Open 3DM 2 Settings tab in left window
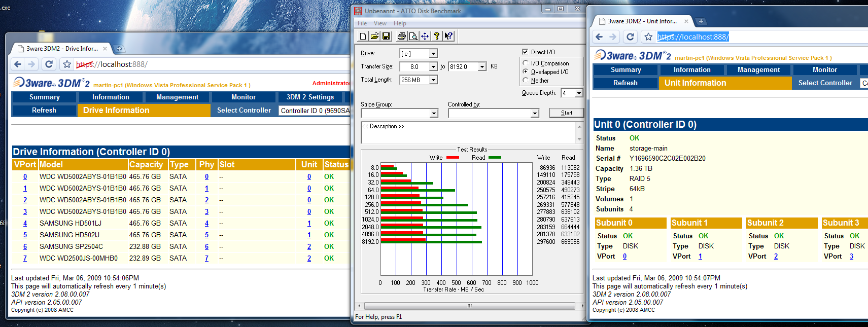 [x=310, y=97]
